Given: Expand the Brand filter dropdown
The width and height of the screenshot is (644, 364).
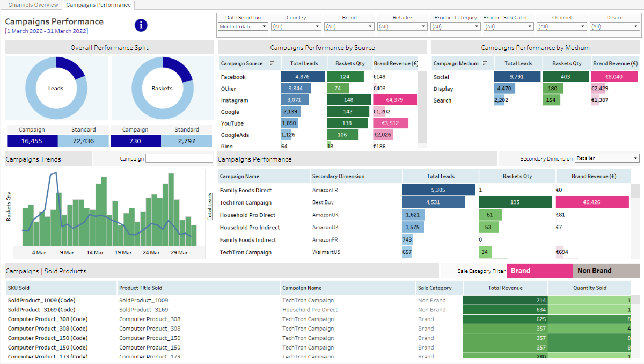Looking at the screenshot, I should pos(349,26).
